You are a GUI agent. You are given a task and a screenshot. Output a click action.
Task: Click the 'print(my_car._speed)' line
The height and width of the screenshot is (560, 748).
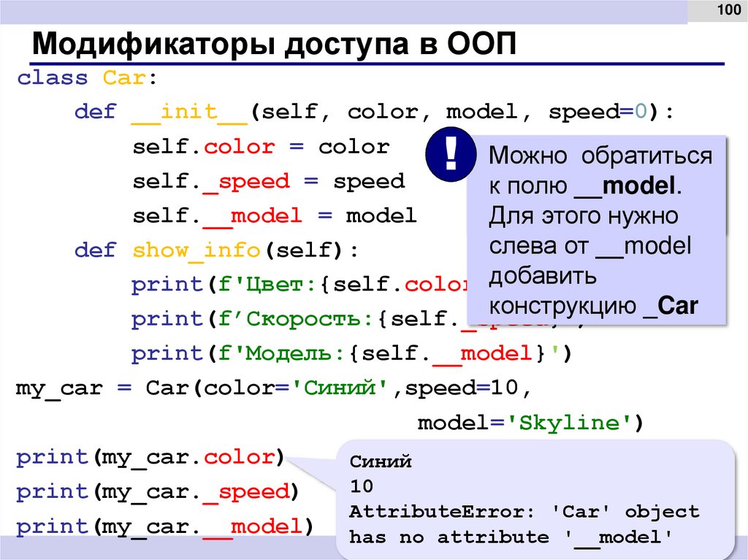[x=158, y=492]
